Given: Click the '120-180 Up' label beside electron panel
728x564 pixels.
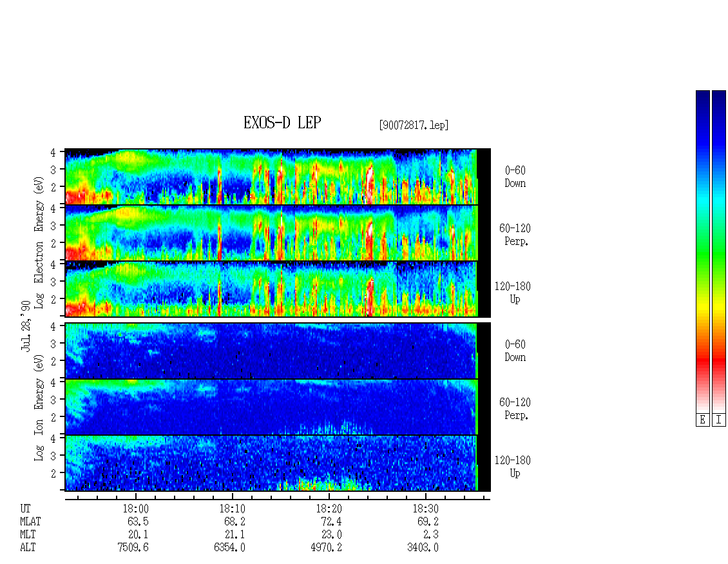Looking at the screenshot, I should click(x=513, y=293).
